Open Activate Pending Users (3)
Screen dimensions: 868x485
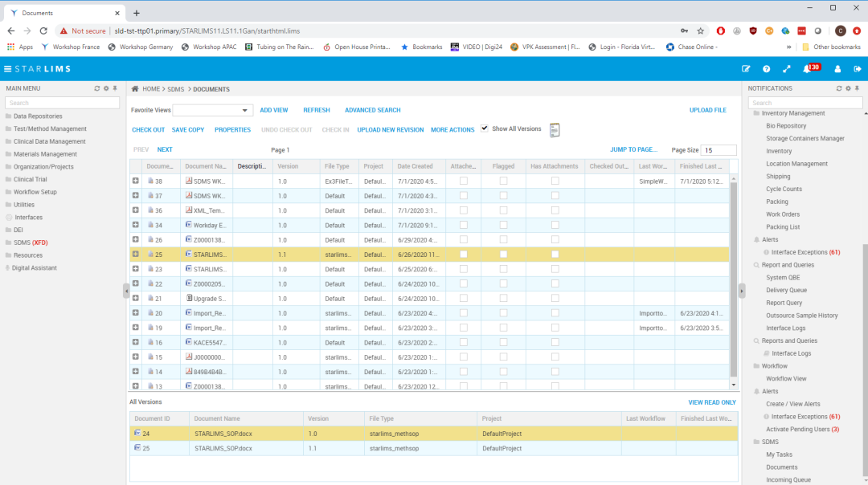click(802, 429)
